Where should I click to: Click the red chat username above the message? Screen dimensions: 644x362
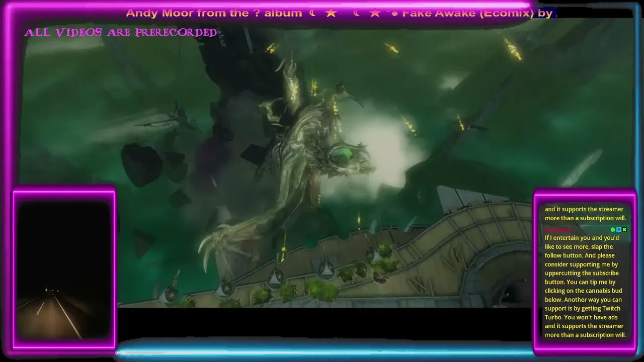(x=557, y=230)
